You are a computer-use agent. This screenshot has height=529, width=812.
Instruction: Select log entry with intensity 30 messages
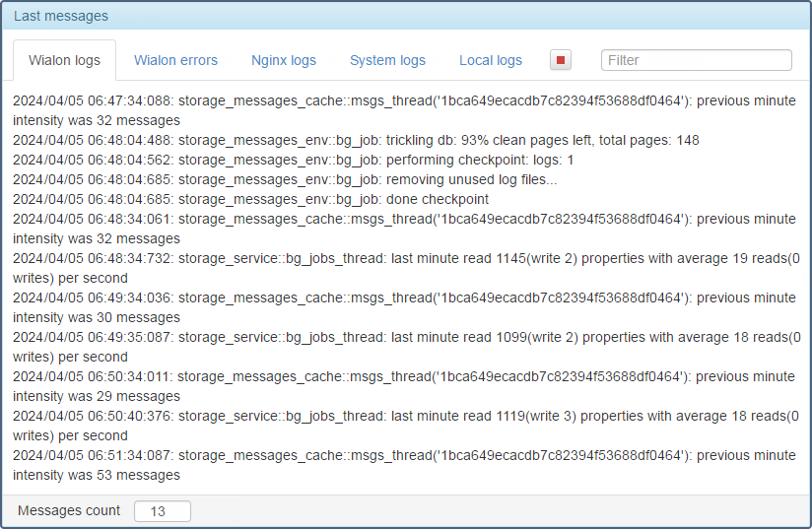click(404, 307)
